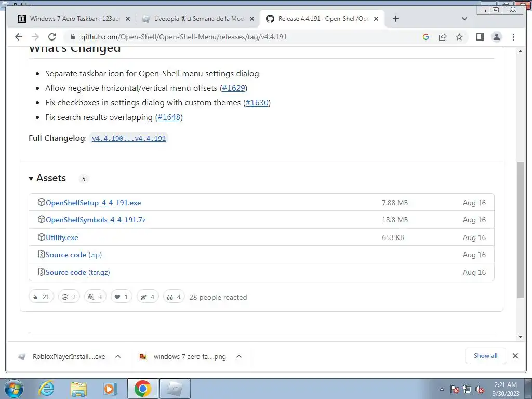
Task: Click the browser forward arrow
Action: click(x=35, y=37)
